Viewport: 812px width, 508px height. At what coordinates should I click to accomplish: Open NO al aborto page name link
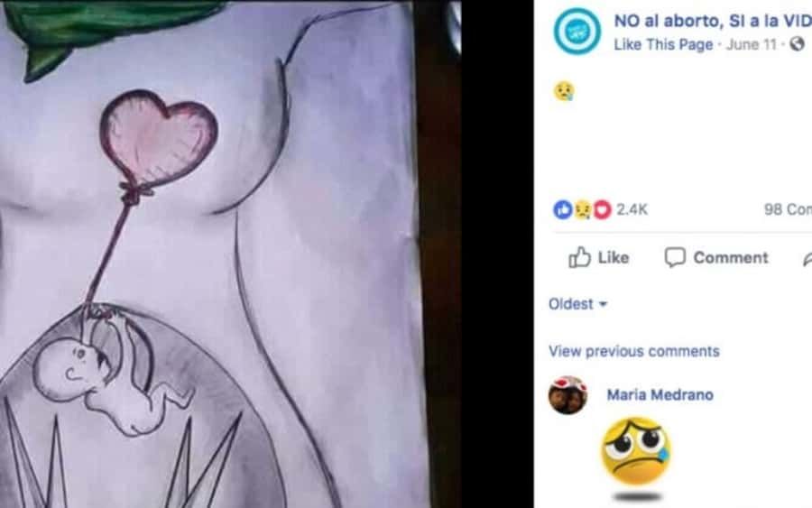pos(713,21)
